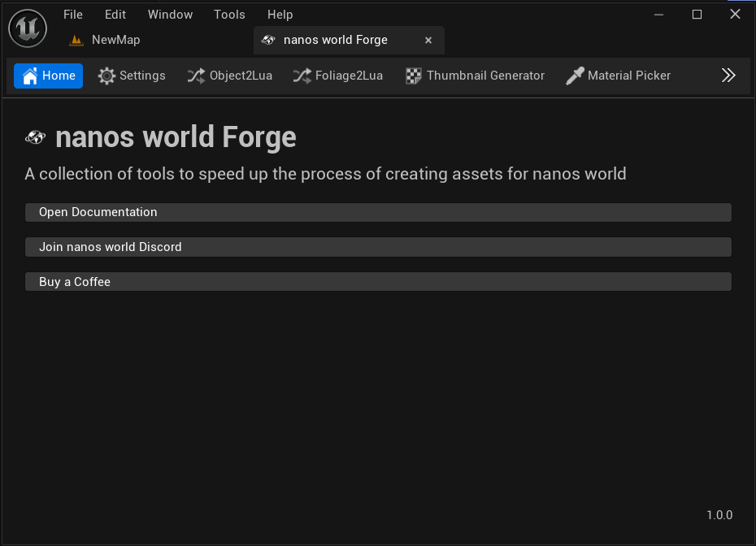Viewport: 756px width, 546px height.
Task: Click the 1.0.0 version text
Action: (x=719, y=515)
